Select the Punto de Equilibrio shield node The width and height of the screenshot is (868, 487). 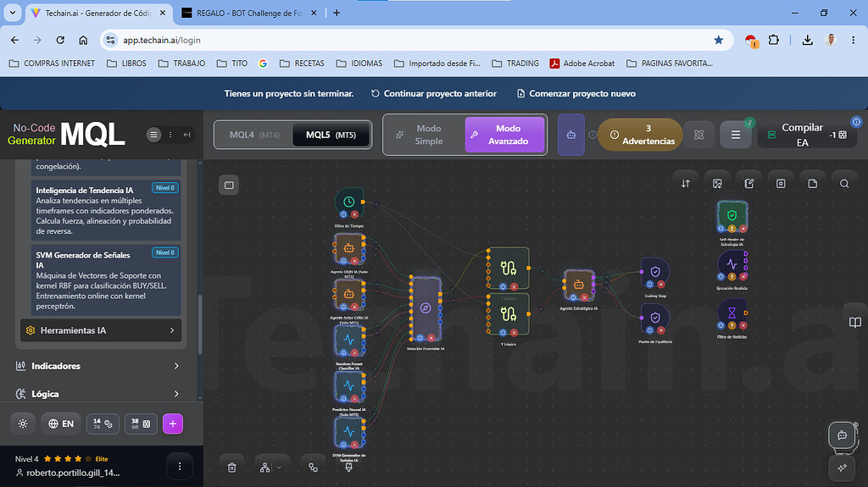655,317
